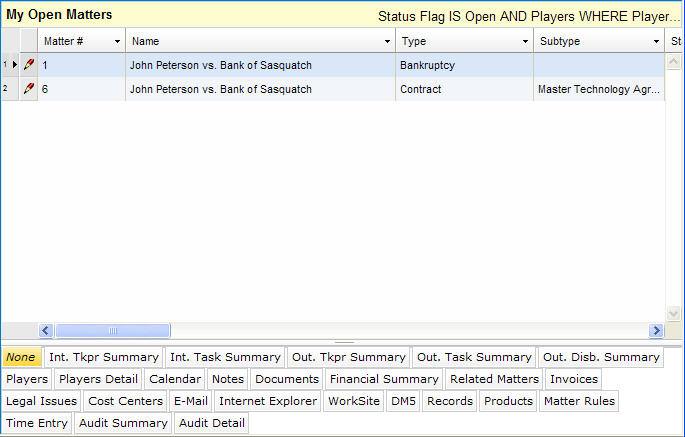Click the Type column header
The image size is (685, 437).
click(464, 41)
